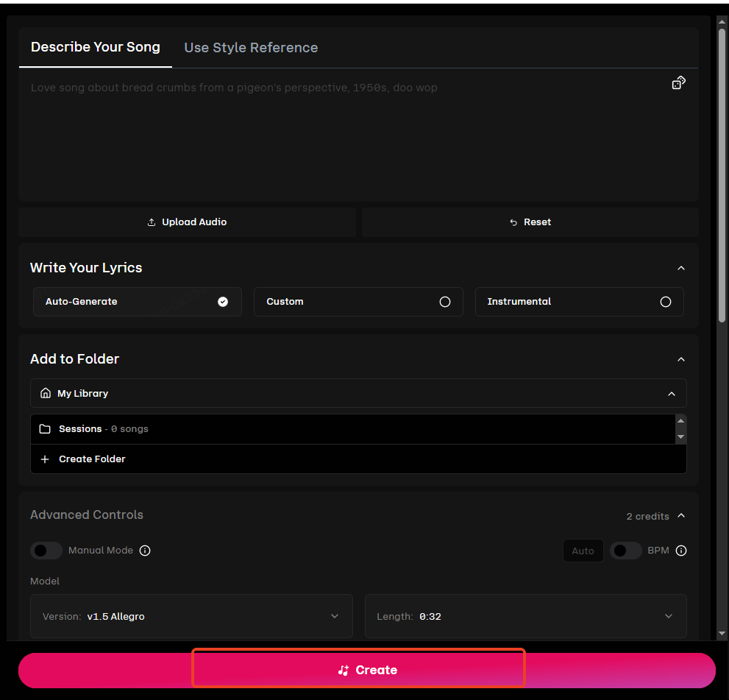Open the BPM info tooltip icon

coord(680,551)
